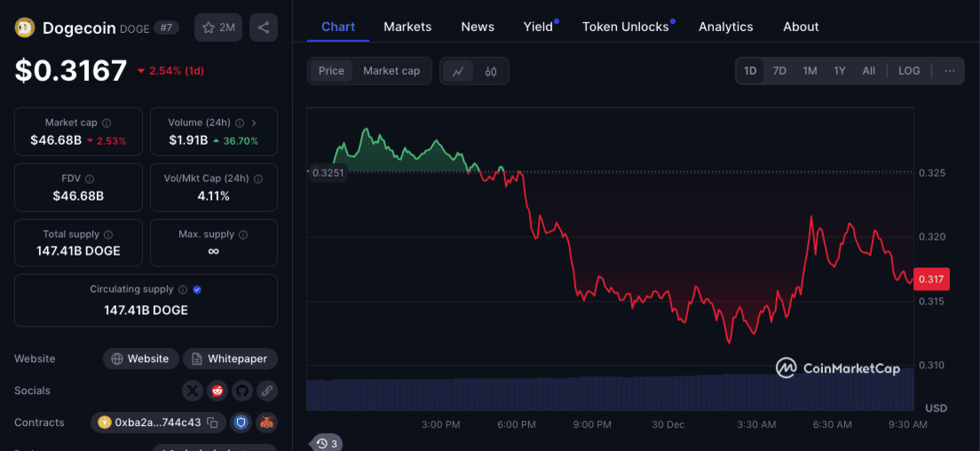Add Dogecoin to watchlist via star button
The height and width of the screenshot is (451, 980).
pyautogui.click(x=218, y=28)
